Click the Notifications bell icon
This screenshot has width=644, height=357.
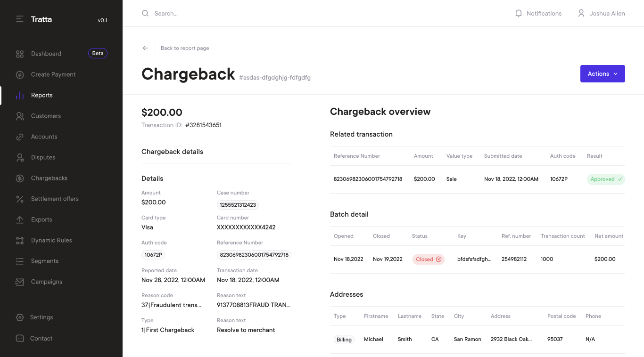[x=519, y=13]
